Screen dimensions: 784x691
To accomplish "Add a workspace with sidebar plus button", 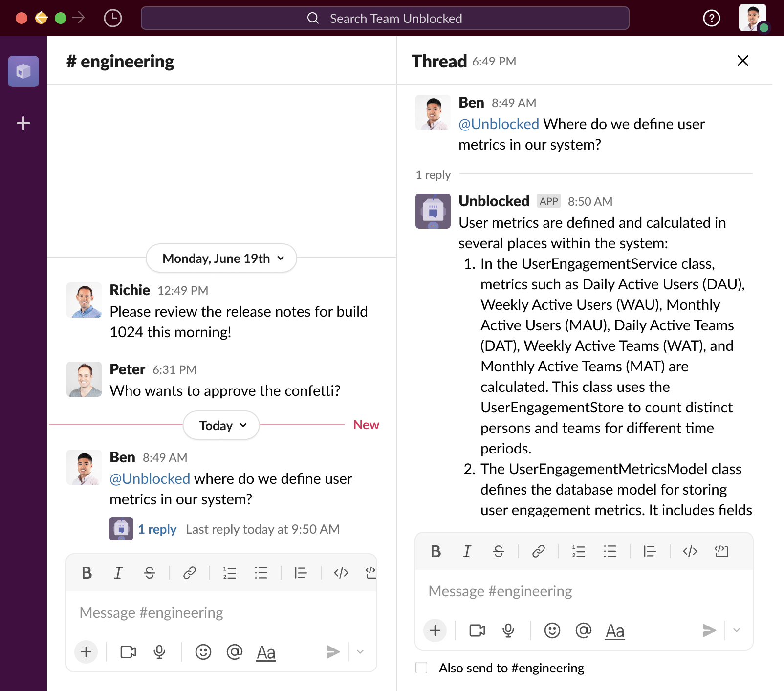I will click(x=23, y=123).
